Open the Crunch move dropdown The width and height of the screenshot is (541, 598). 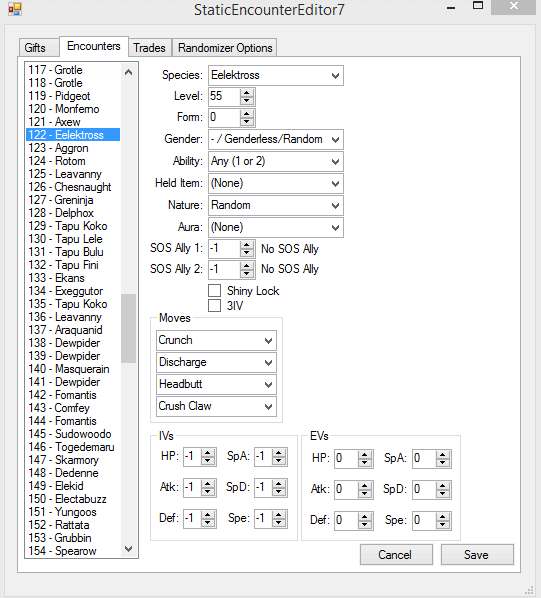216,340
